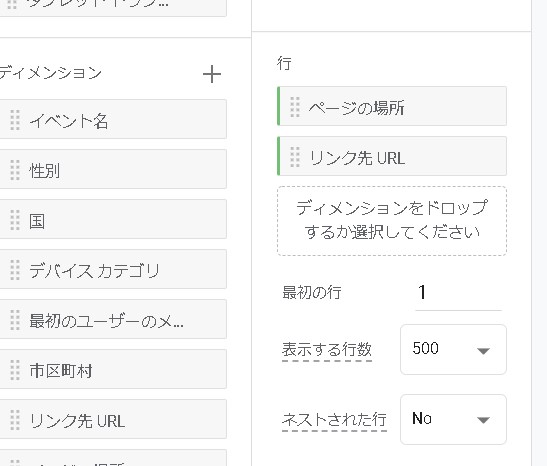The height and width of the screenshot is (466, 547).
Task: Select リンク先 URL in dimensions list
Action: pyautogui.click(x=113, y=419)
